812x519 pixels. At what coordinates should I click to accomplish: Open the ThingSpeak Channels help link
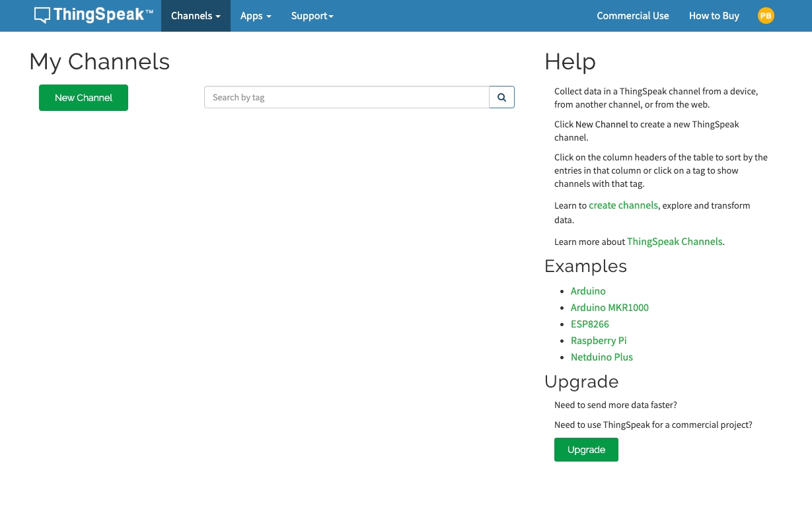pyautogui.click(x=674, y=242)
